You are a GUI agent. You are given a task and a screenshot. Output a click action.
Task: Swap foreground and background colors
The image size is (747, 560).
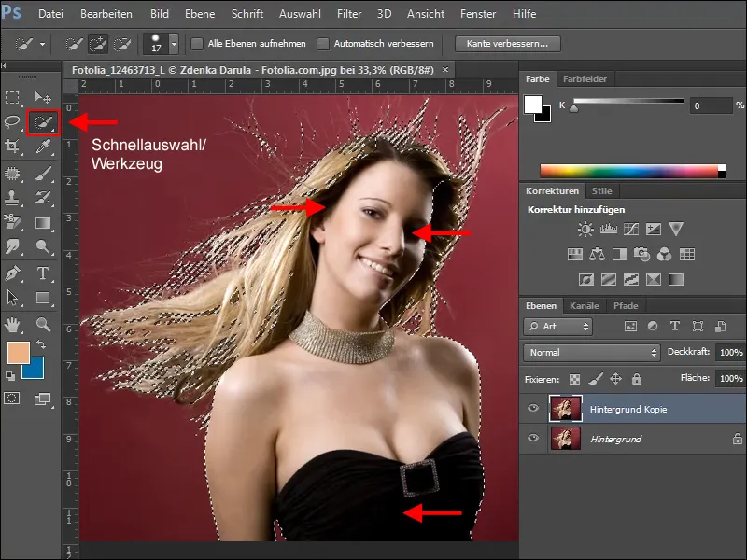(x=41, y=343)
